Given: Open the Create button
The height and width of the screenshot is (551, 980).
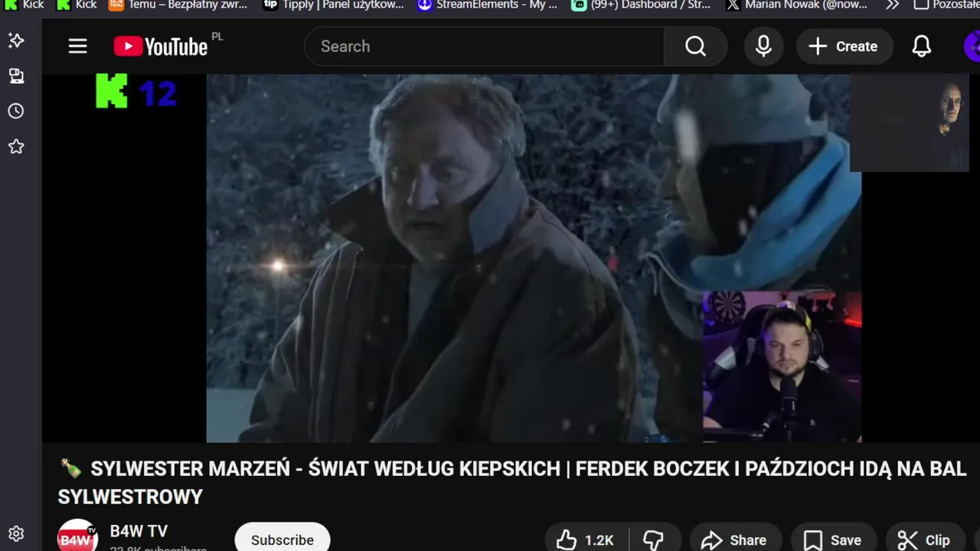Looking at the screenshot, I should (844, 47).
